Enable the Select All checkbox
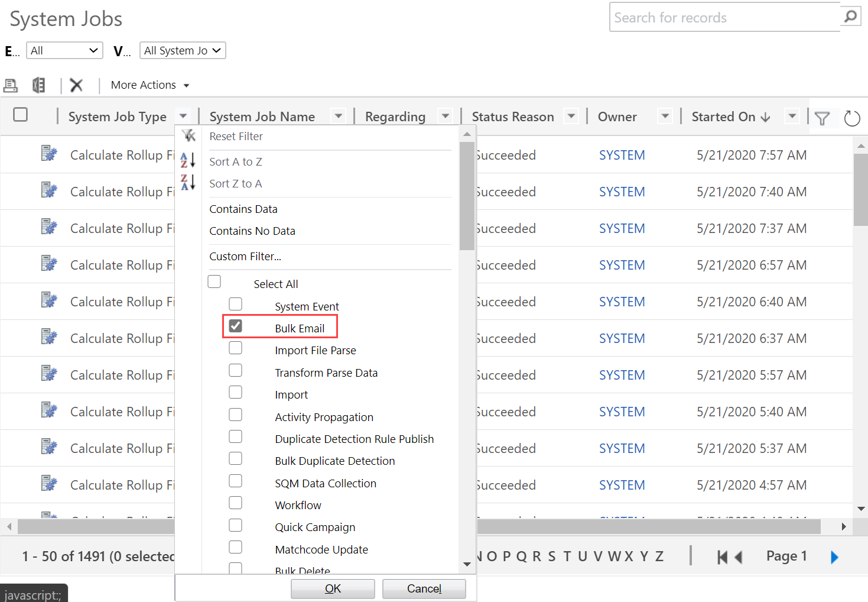Screen dimensions: 868x602 (x=214, y=281)
